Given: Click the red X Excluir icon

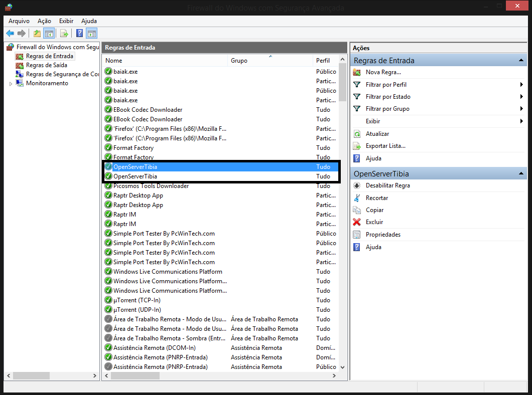Looking at the screenshot, I should click(357, 222).
